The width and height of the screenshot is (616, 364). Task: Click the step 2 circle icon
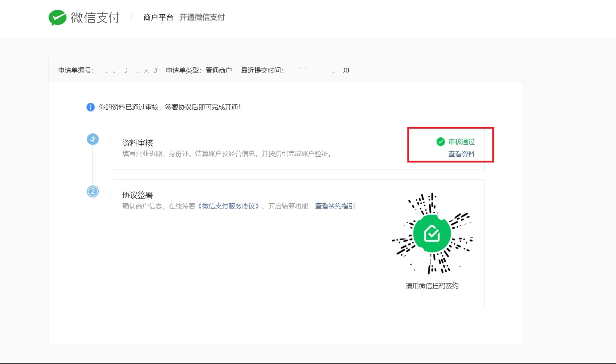point(93,191)
